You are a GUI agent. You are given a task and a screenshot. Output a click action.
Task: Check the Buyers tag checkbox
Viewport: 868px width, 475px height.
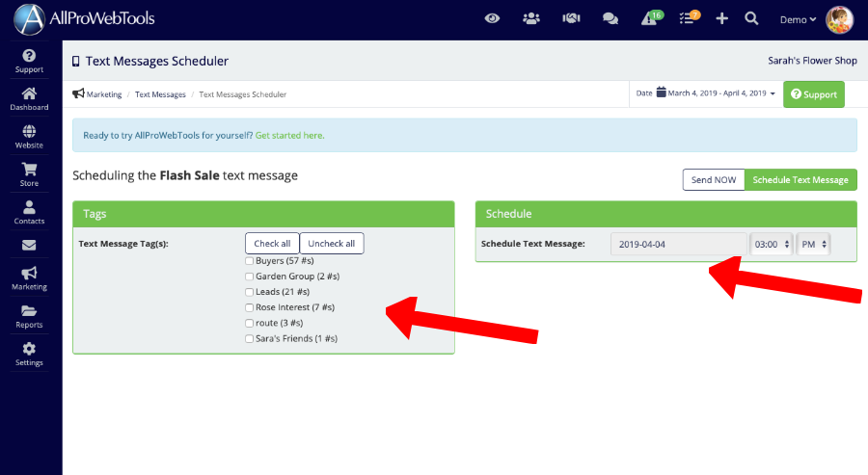tap(249, 261)
